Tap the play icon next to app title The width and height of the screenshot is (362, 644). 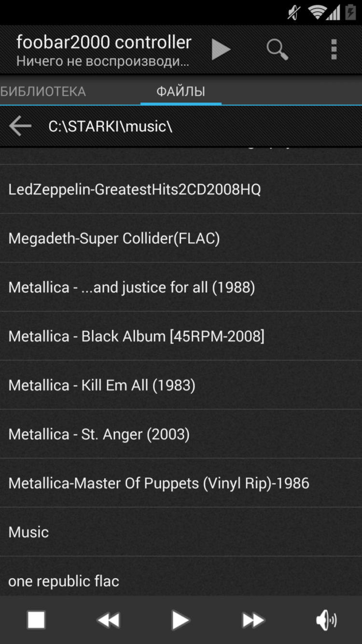[221, 49]
